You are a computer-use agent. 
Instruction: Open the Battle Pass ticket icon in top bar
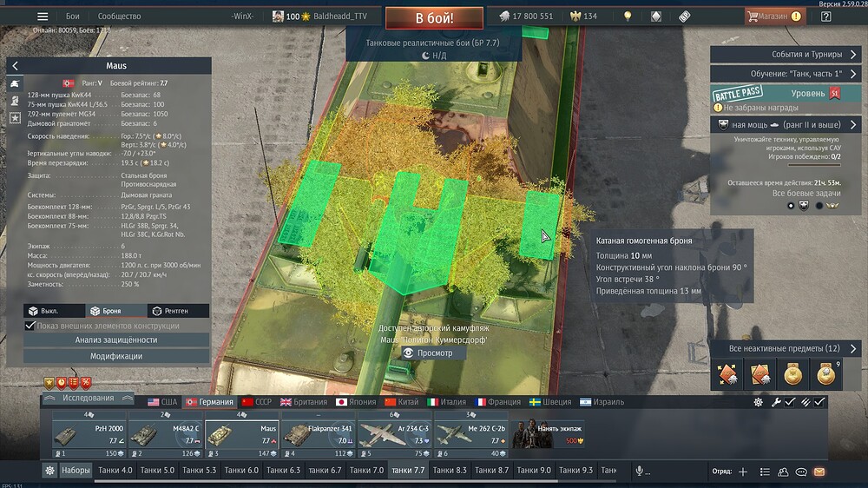684,16
